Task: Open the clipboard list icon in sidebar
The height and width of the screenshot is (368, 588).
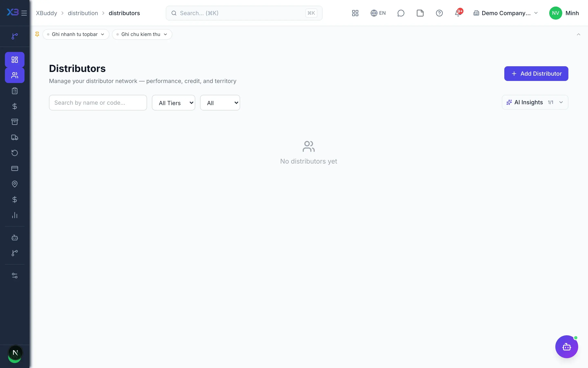Action: (x=14, y=91)
